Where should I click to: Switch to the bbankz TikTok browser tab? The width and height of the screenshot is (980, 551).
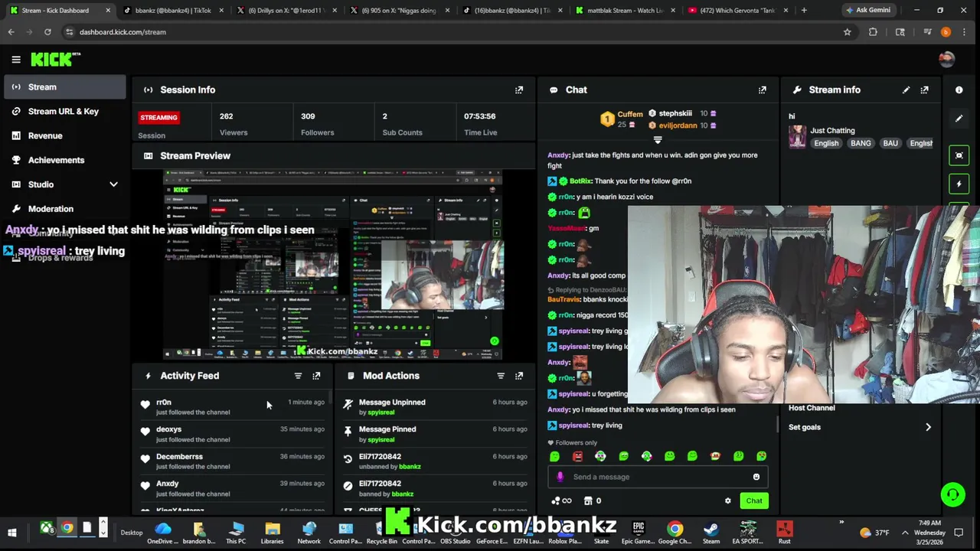tap(173, 11)
